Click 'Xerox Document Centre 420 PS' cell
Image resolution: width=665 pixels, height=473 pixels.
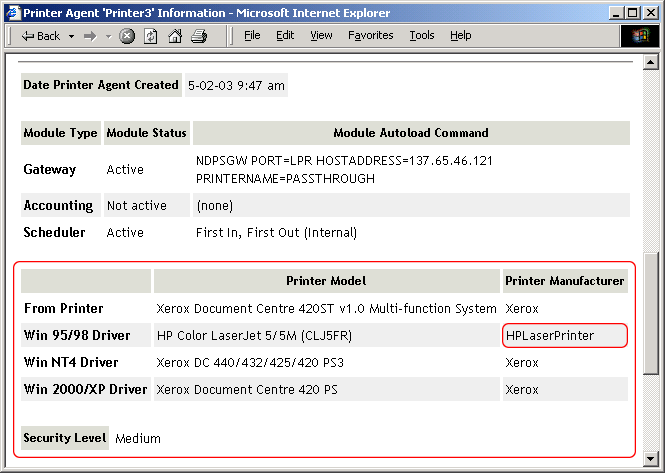[x=327, y=389]
